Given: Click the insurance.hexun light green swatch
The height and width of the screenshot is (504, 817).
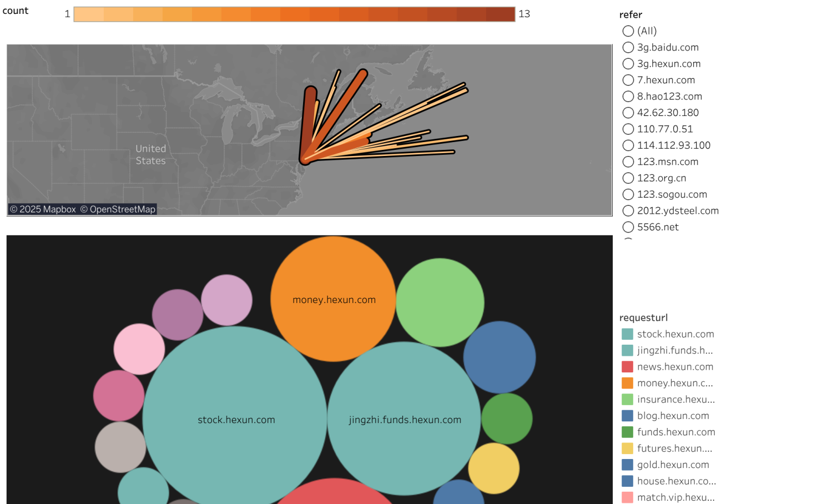Looking at the screenshot, I should click(628, 399).
